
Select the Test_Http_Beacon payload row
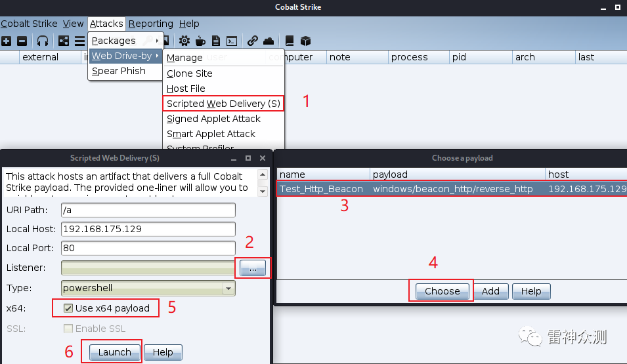(x=452, y=189)
